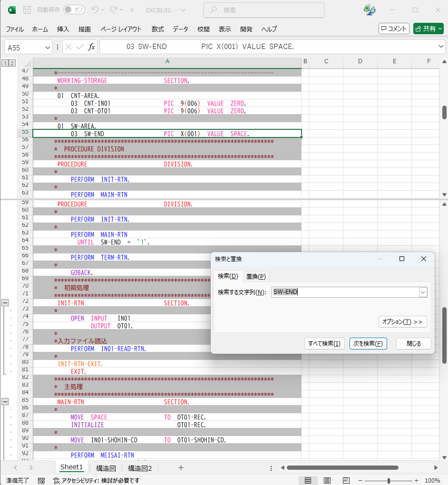Image resolution: width=448 pixels, height=485 pixels.
Task: Click the Save icon in title bar
Action: (28, 10)
